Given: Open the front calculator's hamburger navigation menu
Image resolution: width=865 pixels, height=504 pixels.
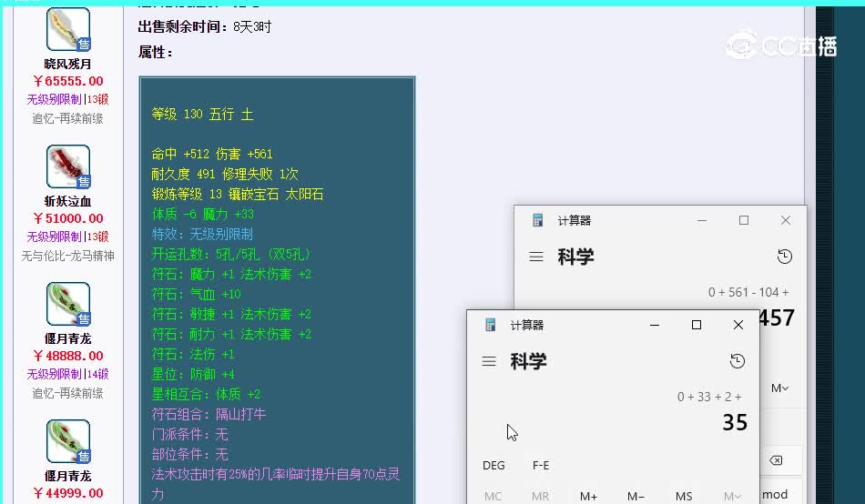Looking at the screenshot, I should [489, 362].
